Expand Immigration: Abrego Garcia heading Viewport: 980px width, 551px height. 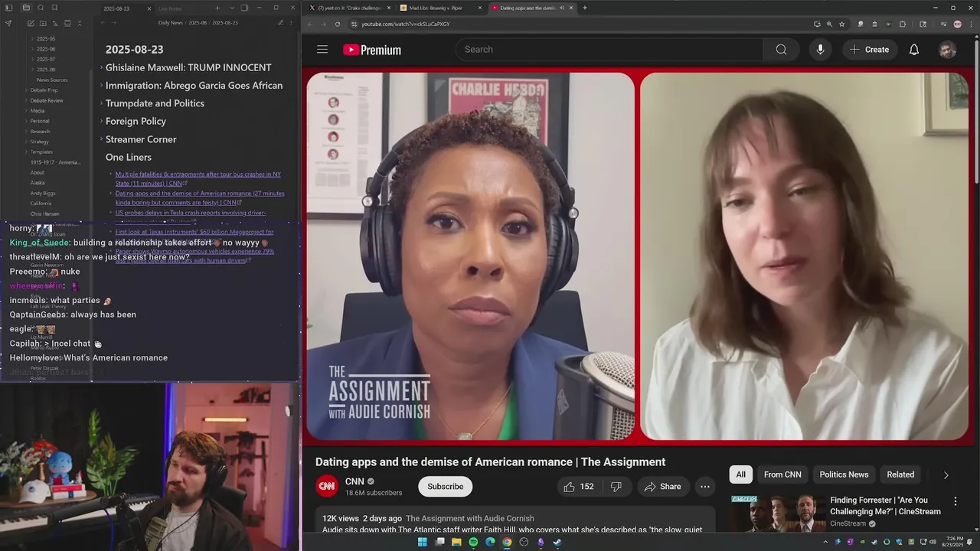point(101,86)
